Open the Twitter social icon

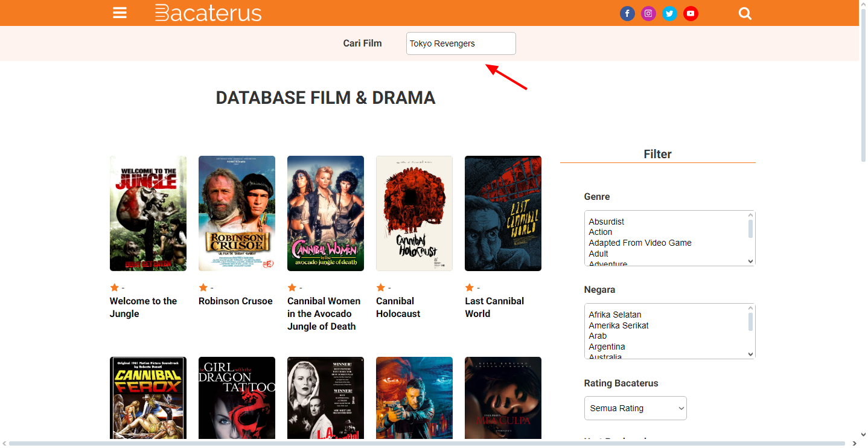tap(669, 13)
